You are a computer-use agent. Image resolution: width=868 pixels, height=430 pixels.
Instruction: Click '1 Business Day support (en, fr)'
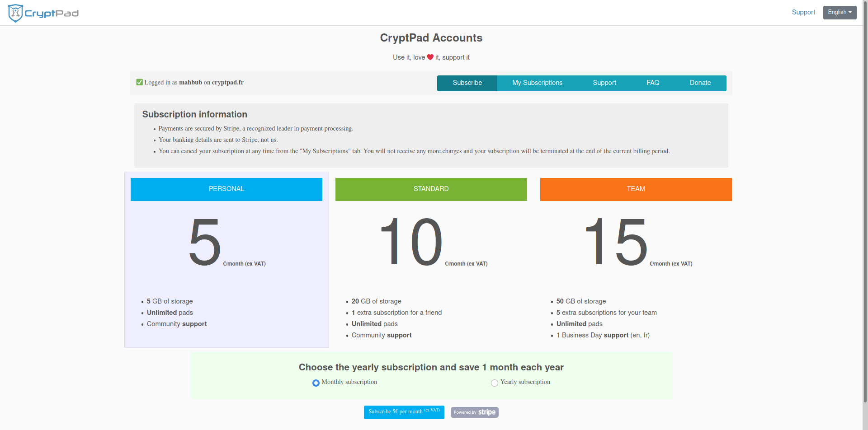[x=603, y=335]
